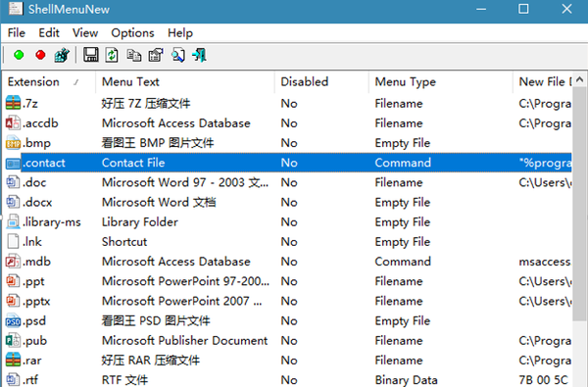The height and width of the screenshot is (387, 588).
Task: Click the vertical scrollbar up arrow
Action: click(580, 79)
